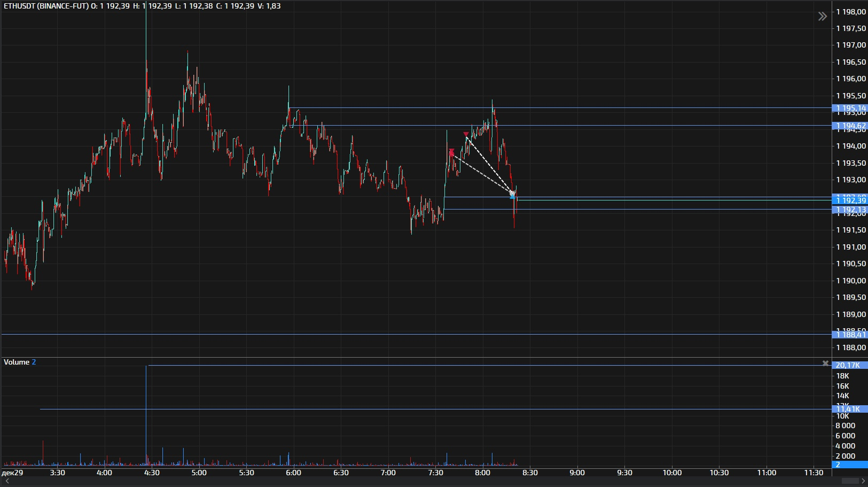Select the 1 192,13 price level label

pyautogui.click(x=850, y=210)
